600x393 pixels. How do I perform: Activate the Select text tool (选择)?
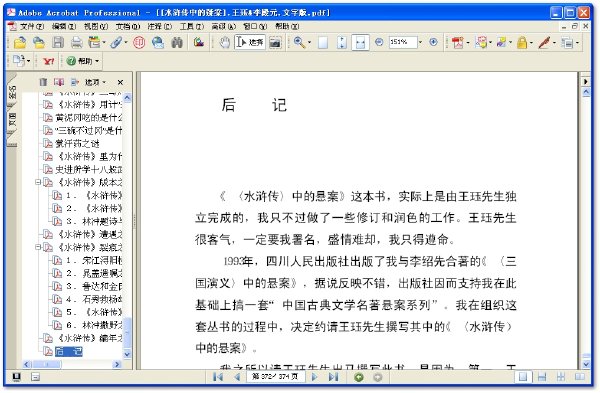click(x=250, y=42)
